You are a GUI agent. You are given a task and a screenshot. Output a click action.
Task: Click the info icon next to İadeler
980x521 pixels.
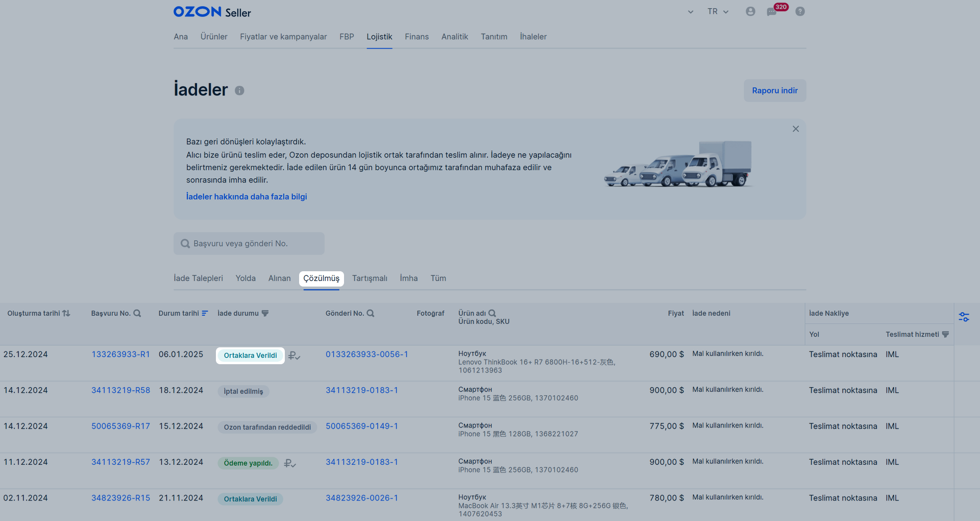coord(239,90)
